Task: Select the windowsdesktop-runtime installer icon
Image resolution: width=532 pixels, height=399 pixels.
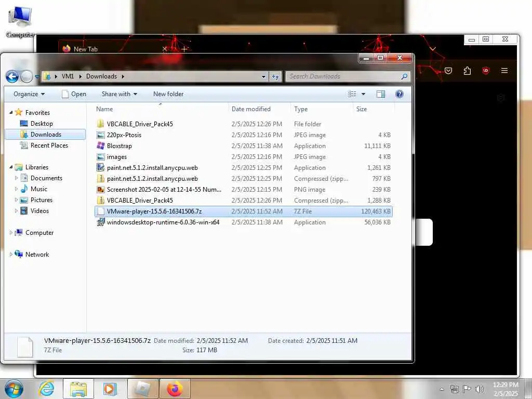Action: tap(100, 222)
